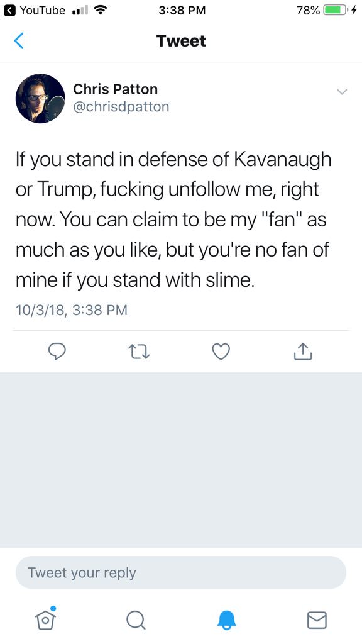This screenshot has height=644, width=362.
Task: Tap the Wi-Fi status icon
Action: pyautogui.click(x=98, y=10)
